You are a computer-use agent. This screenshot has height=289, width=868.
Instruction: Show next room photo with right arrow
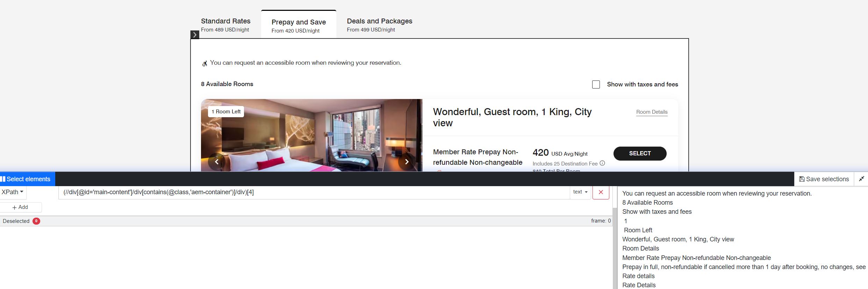407,162
